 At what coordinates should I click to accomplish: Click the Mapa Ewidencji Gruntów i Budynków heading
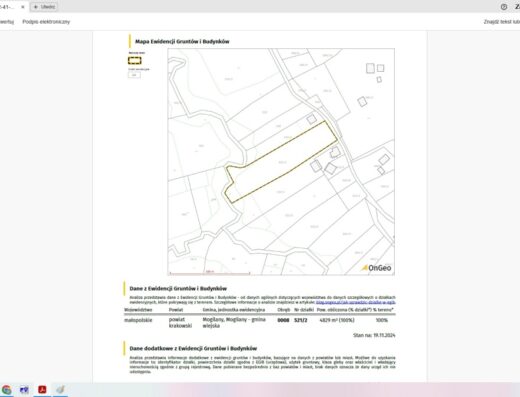point(182,42)
